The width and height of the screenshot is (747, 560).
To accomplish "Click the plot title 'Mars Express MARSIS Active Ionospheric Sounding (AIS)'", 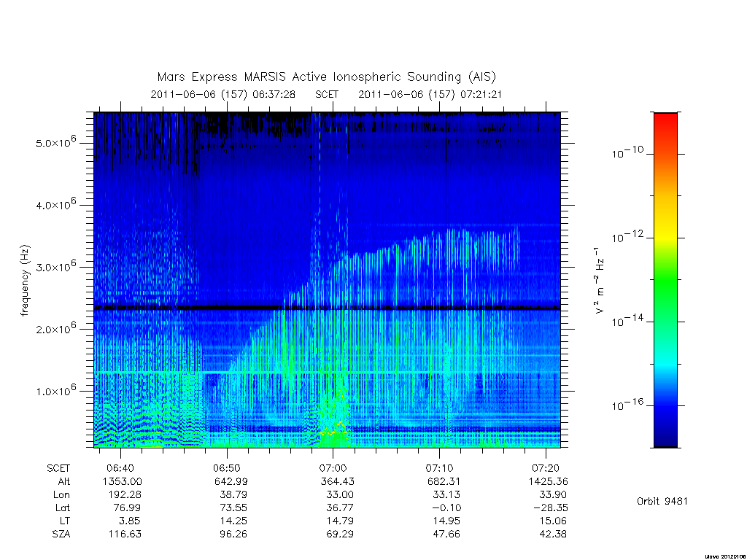I will coord(326,77).
